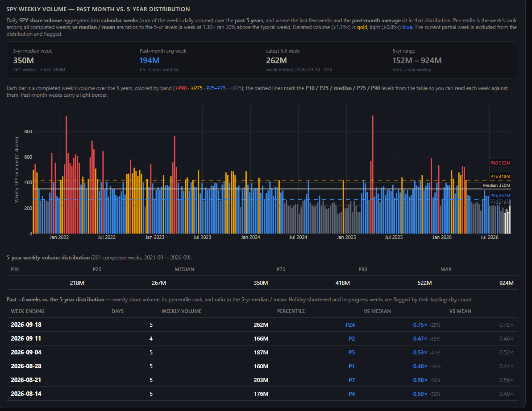532x411 pixels.
Task: Click 'P5 · 0.55× median' subtext
Action: click(159, 70)
